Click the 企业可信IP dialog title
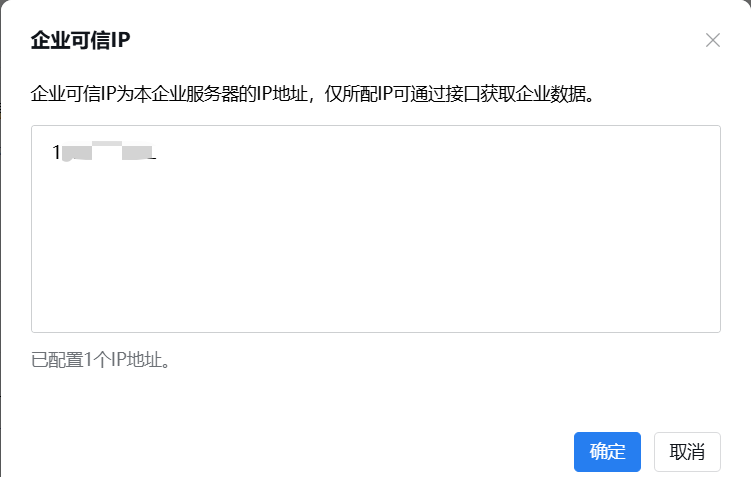751x477 pixels. tap(80, 40)
